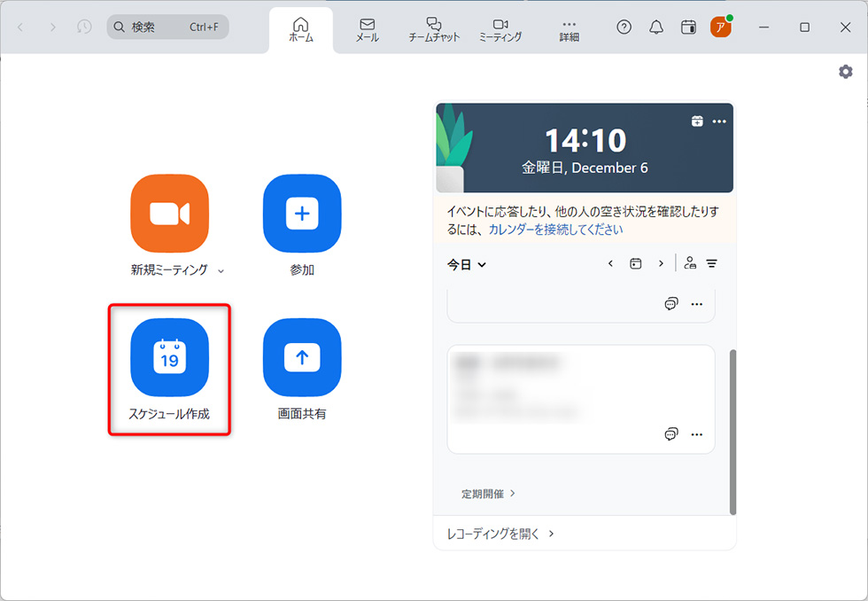Open more options on blurred meeting card

point(697,434)
